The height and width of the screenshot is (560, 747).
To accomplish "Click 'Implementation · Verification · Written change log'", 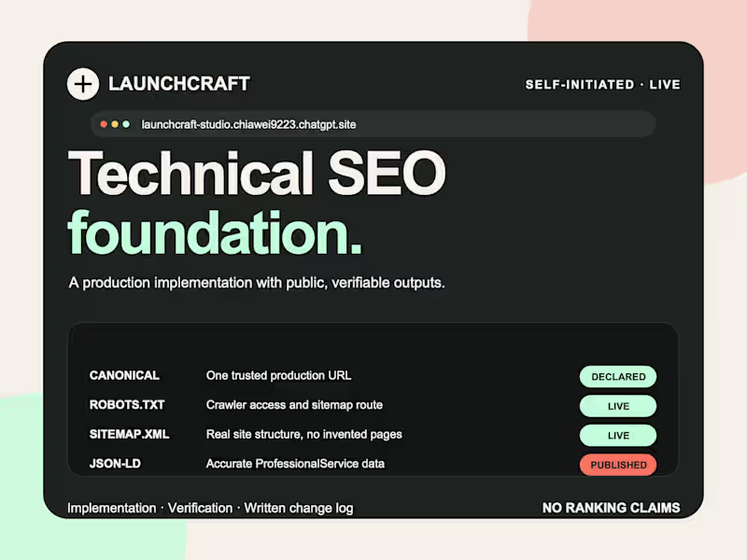I will pos(210,509).
